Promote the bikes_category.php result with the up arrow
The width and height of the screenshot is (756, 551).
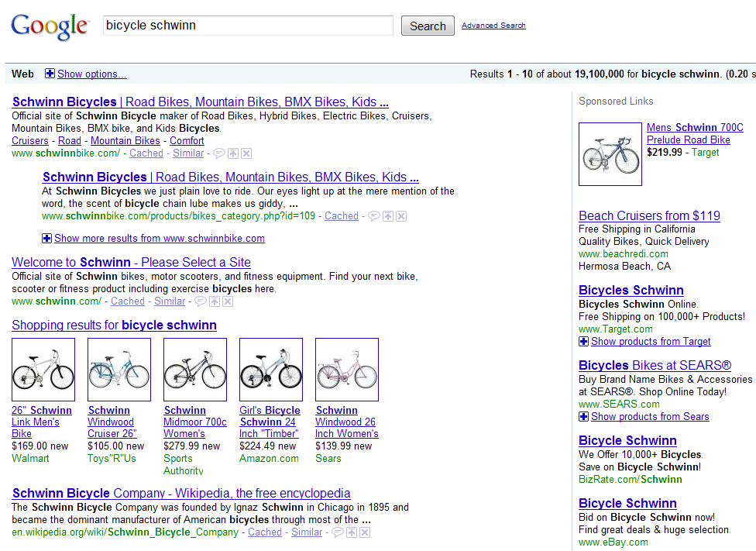pos(388,216)
